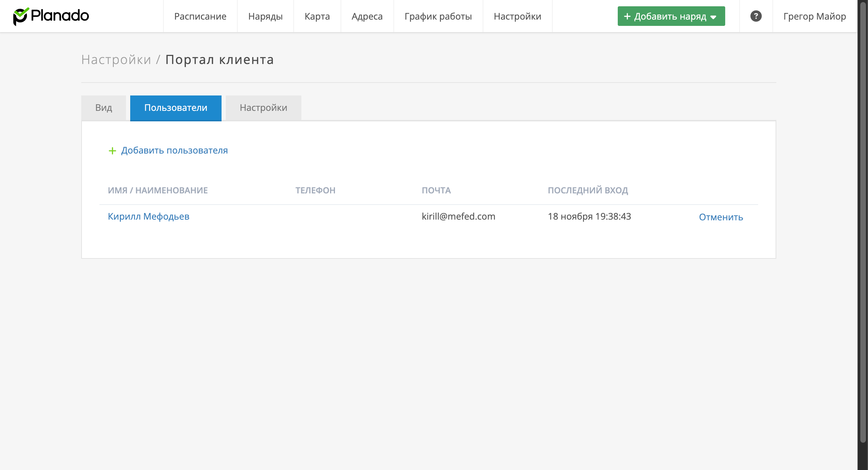Expand the Добавить наряд dropdown arrow

[x=714, y=17]
